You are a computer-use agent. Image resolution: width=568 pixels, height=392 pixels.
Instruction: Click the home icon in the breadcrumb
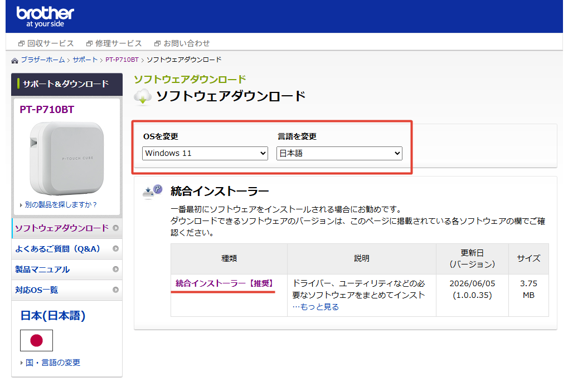(15, 61)
